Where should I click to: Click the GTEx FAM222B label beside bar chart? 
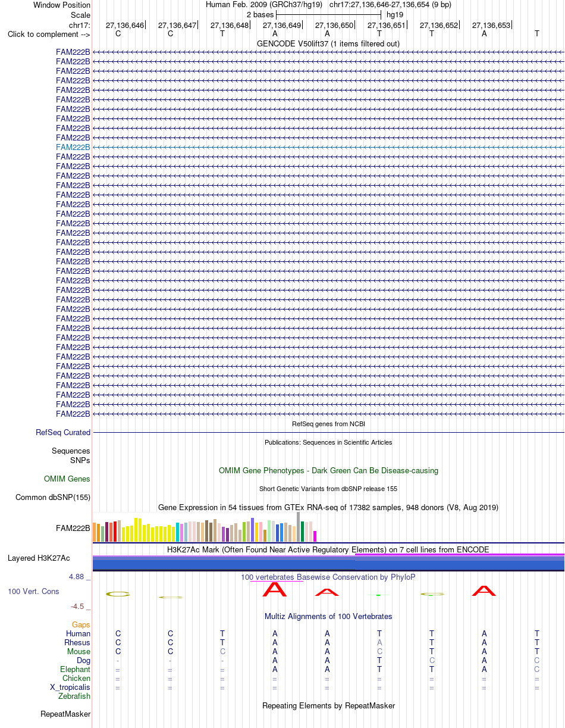tap(73, 527)
